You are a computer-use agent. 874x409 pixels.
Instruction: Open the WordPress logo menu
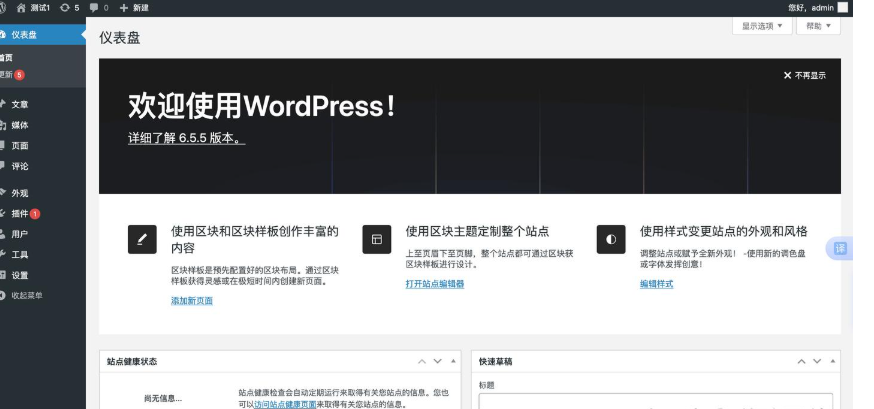tap(2, 8)
